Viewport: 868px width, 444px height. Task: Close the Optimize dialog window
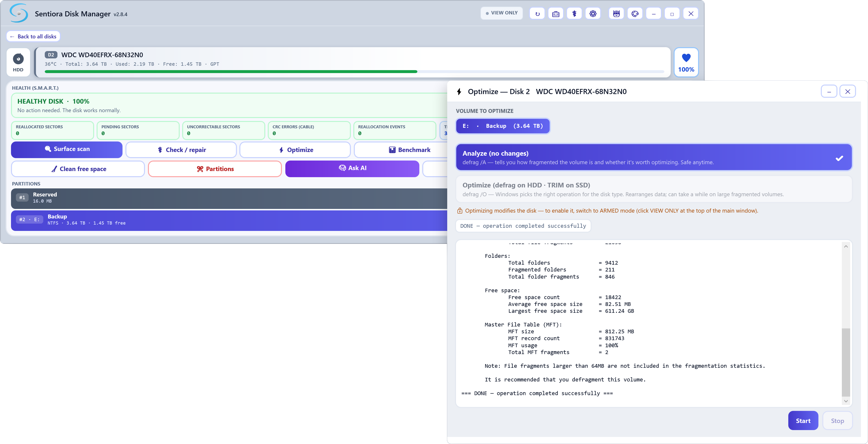coord(847,92)
